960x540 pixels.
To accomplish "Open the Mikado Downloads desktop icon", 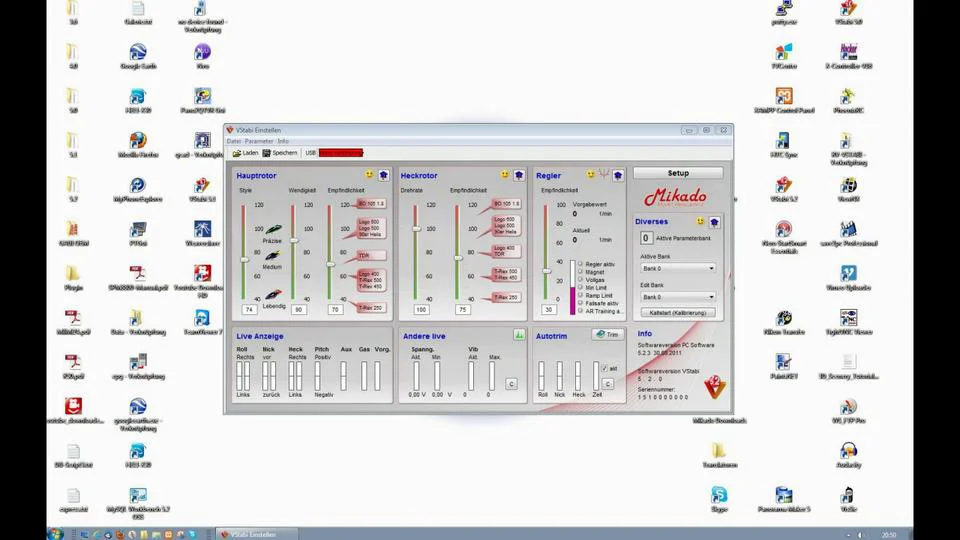I will pos(719,421).
